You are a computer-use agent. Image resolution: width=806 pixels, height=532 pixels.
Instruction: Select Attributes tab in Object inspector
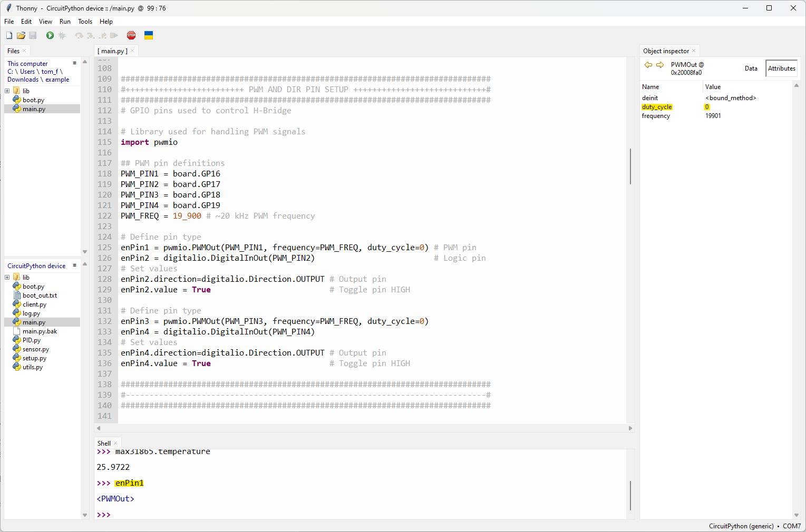click(781, 68)
